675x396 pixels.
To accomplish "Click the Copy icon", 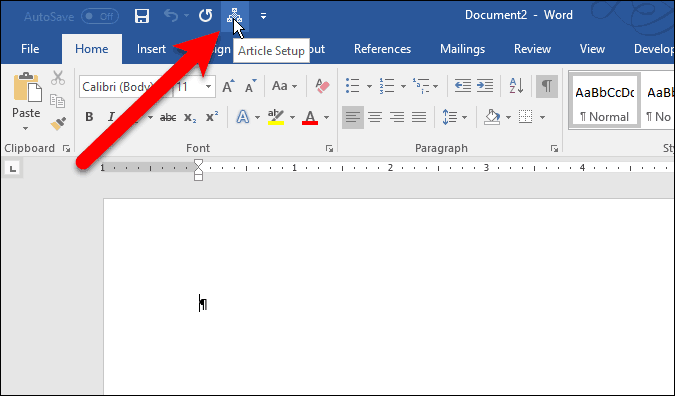I will (x=58, y=101).
